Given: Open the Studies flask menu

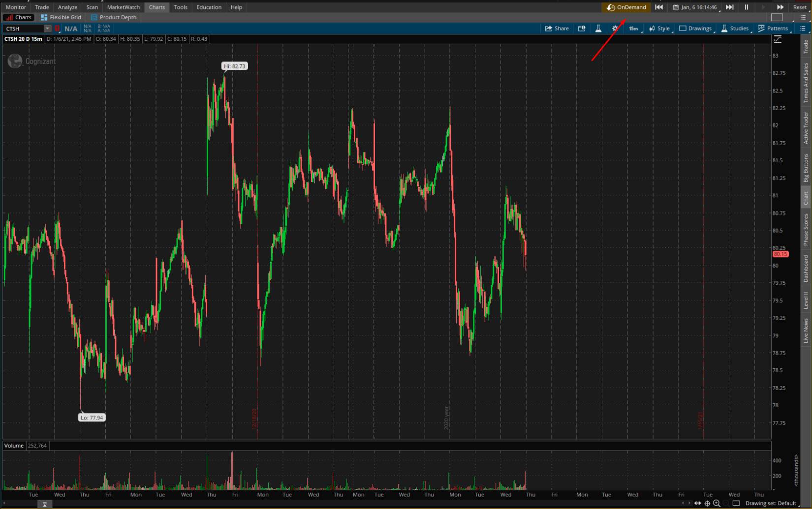Looking at the screenshot, I should [735, 29].
